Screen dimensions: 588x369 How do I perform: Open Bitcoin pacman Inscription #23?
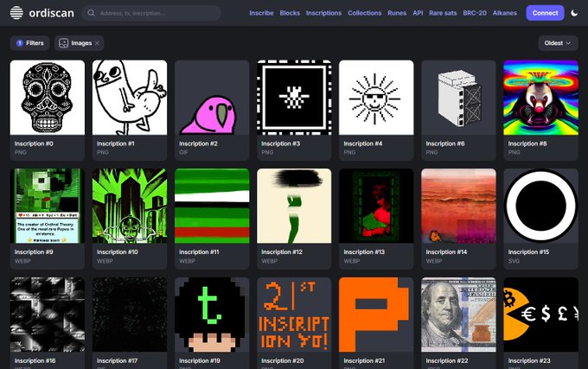(x=540, y=315)
